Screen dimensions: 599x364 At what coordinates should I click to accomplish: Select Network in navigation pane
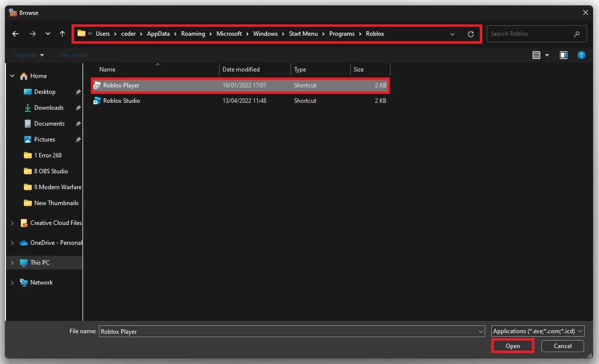(x=41, y=283)
